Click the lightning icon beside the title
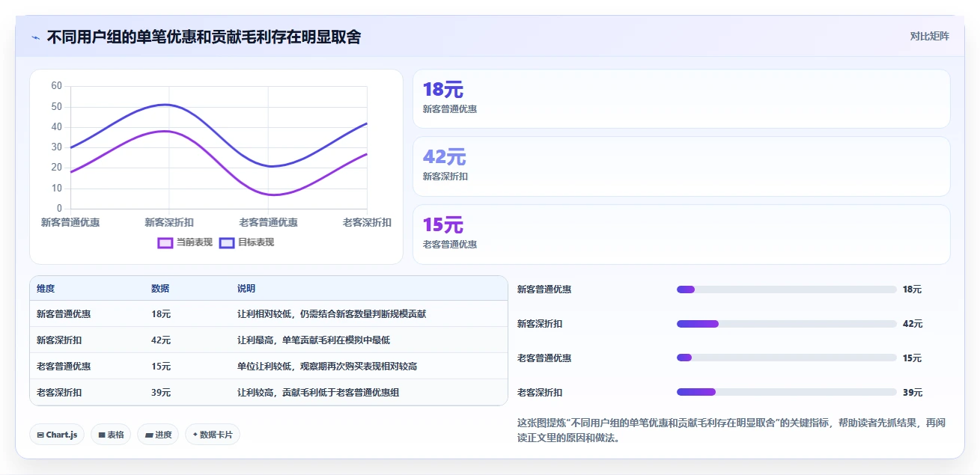This screenshot has width=980, height=475. pos(35,37)
